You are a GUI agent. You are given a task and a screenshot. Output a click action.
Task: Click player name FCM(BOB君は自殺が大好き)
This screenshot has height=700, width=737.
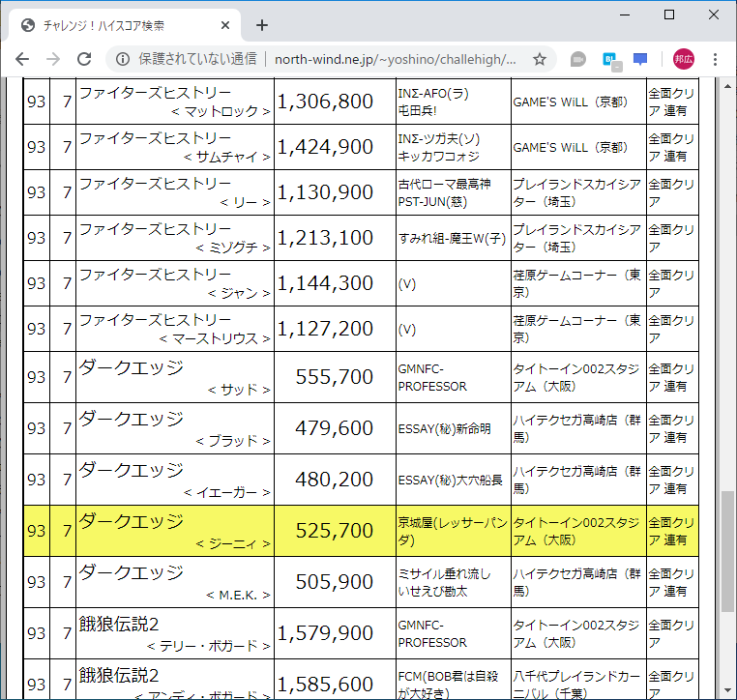[x=448, y=685]
